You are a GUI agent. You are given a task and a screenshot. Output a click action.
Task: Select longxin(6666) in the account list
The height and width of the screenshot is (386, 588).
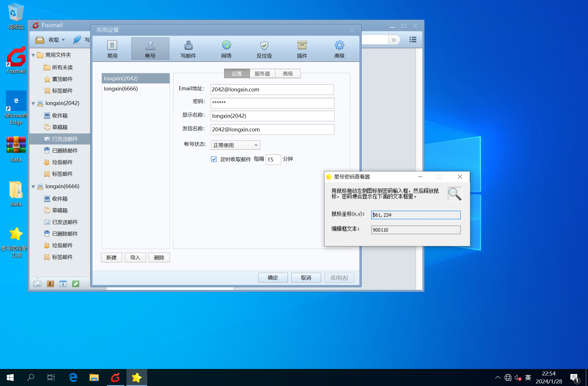[x=136, y=89]
